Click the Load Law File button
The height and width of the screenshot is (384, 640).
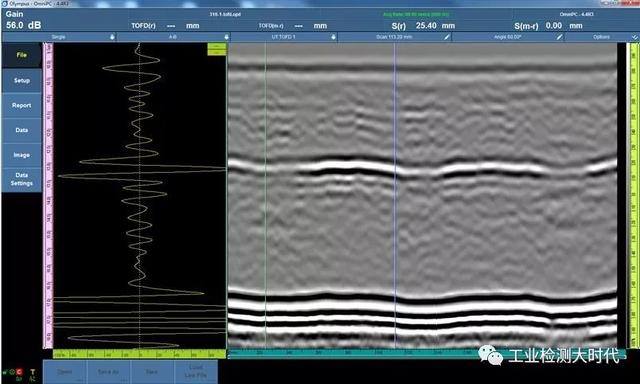click(196, 372)
